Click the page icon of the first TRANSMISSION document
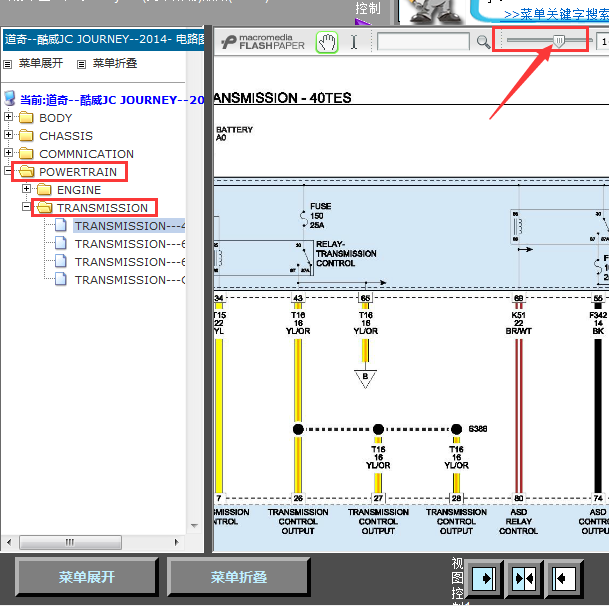 tap(61, 225)
